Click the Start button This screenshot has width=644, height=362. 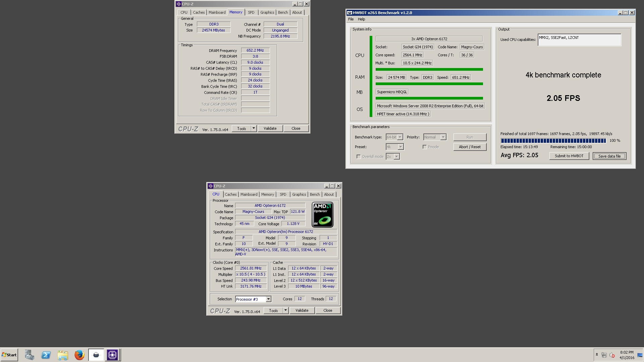pyautogui.click(x=9, y=355)
